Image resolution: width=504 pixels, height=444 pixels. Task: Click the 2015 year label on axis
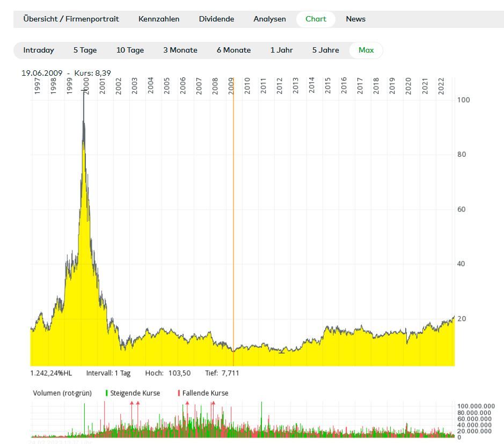pyautogui.click(x=328, y=86)
